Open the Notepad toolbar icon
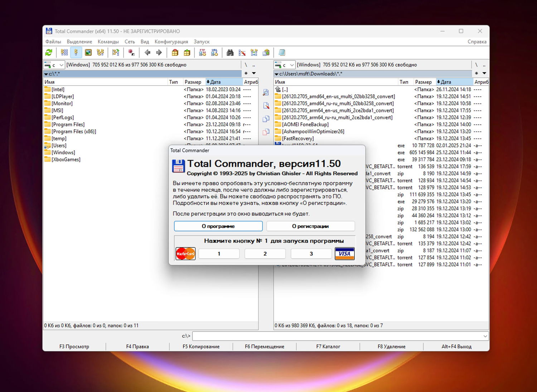Screen dimensions: 537x392 282,53
